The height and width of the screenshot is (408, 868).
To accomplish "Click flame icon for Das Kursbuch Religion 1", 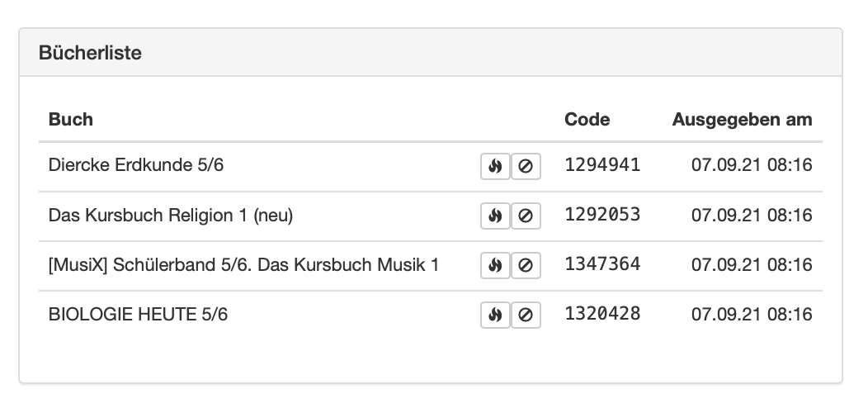I will pyautogui.click(x=495, y=216).
